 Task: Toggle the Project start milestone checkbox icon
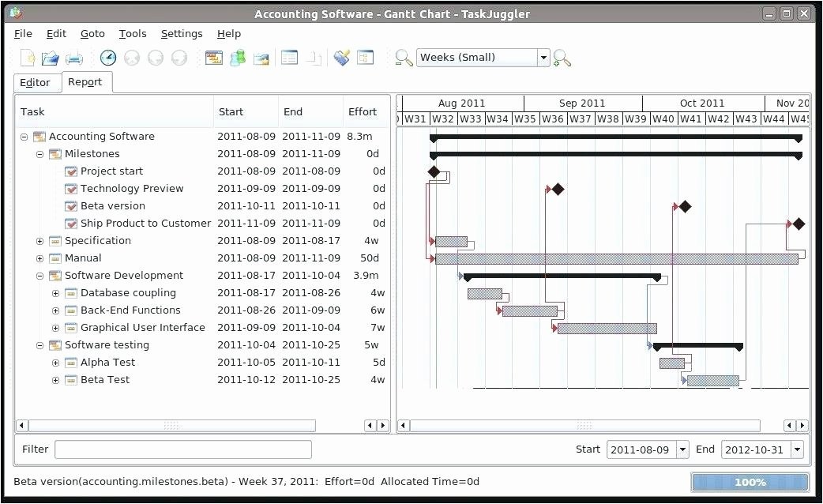pos(71,171)
